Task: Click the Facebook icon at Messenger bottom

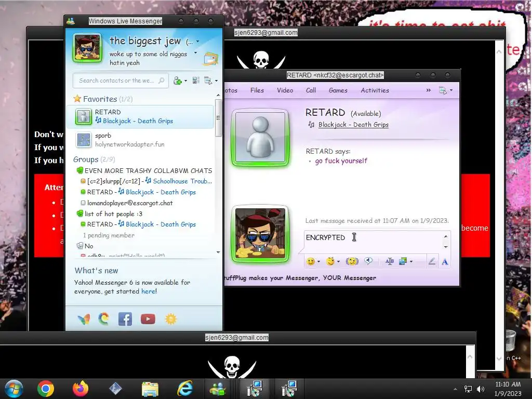Action: tap(125, 319)
